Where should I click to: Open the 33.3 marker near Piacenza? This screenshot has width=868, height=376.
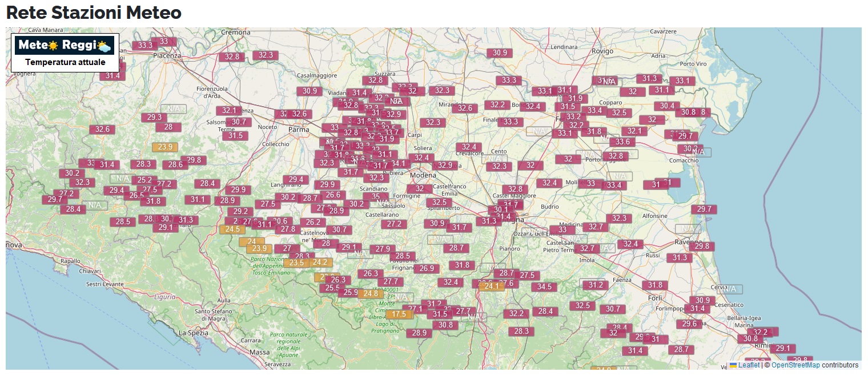(x=145, y=46)
